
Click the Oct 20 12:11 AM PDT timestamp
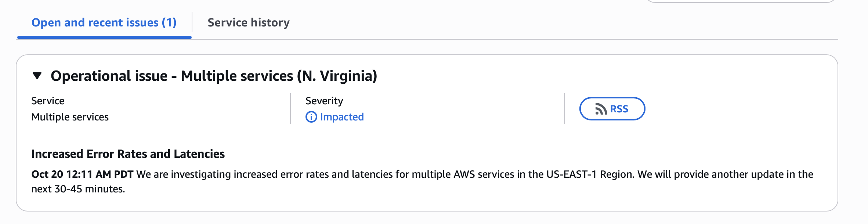[82, 174]
